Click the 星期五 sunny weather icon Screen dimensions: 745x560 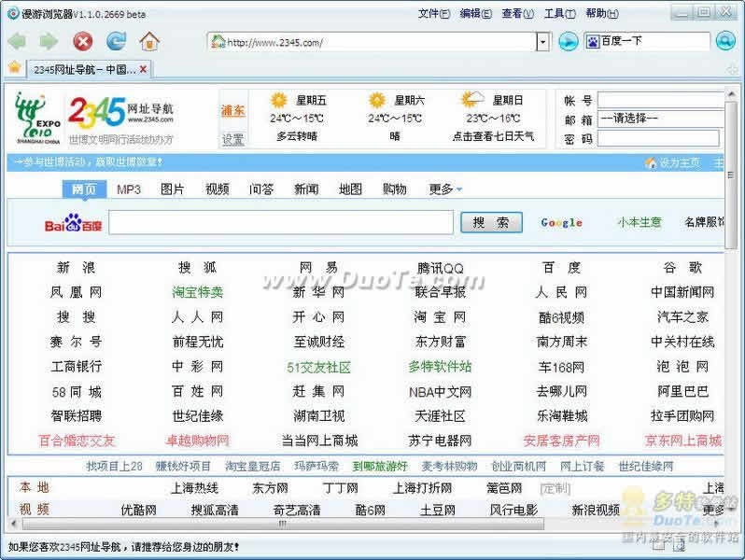pyautogui.click(x=279, y=100)
